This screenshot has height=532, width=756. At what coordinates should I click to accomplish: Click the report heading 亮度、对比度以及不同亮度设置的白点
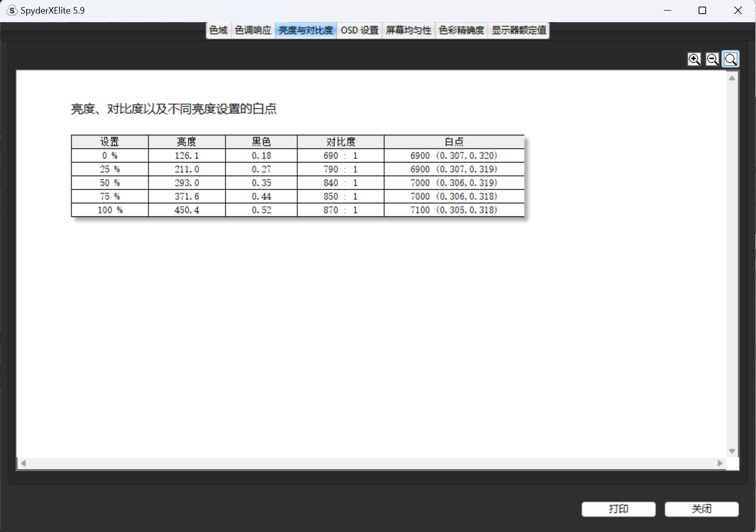coord(174,109)
